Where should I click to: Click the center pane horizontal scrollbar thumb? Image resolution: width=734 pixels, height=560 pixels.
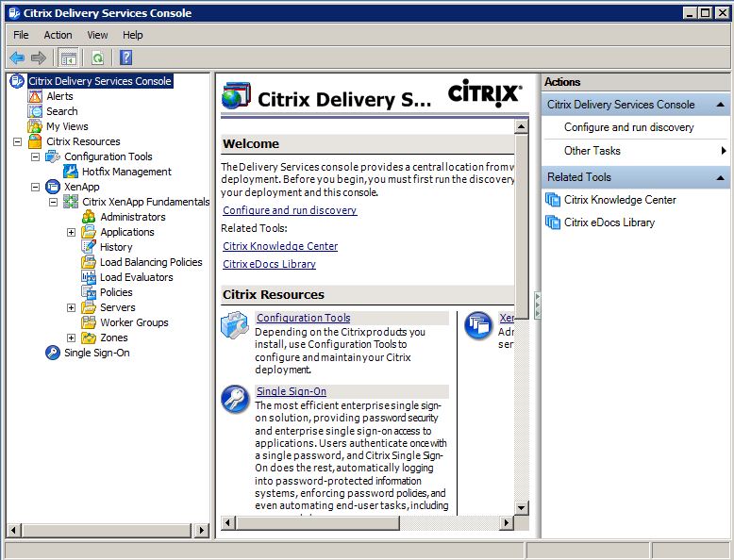(317, 522)
